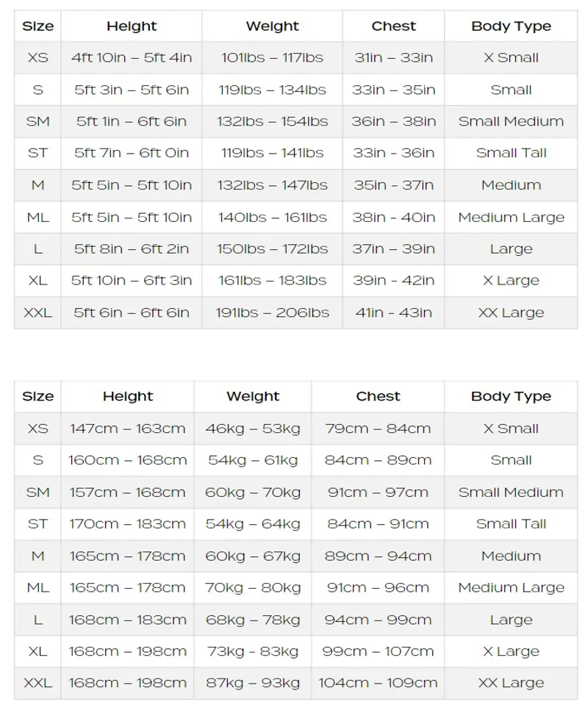Screen dimensions: 588x713
Task: Click the 5ft 1in – 6ft 6in height cell
Action: [132, 121]
